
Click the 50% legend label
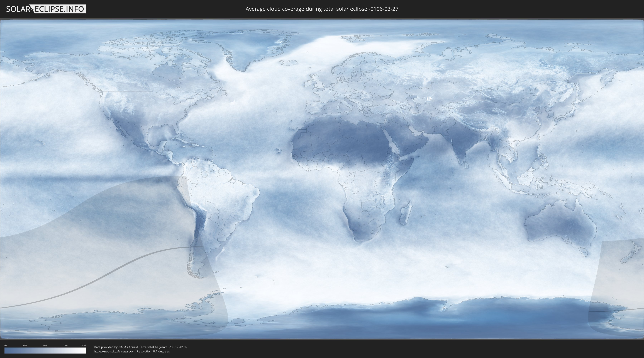tap(45, 345)
